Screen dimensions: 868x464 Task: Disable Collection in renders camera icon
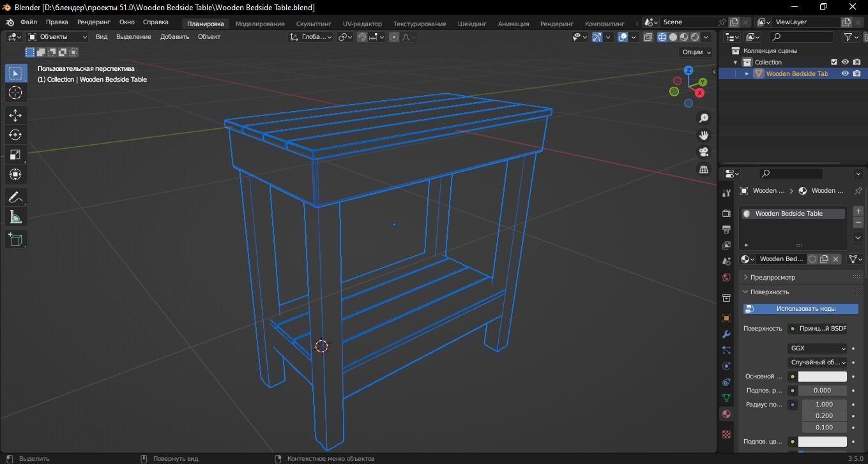click(857, 62)
